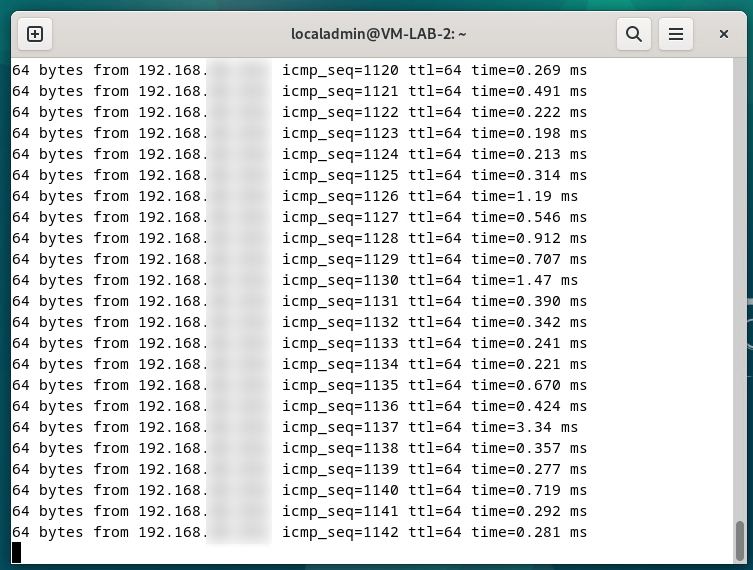This screenshot has width=753, height=570.
Task: Click the vertical scrollbar thumb
Action: click(x=740, y=541)
